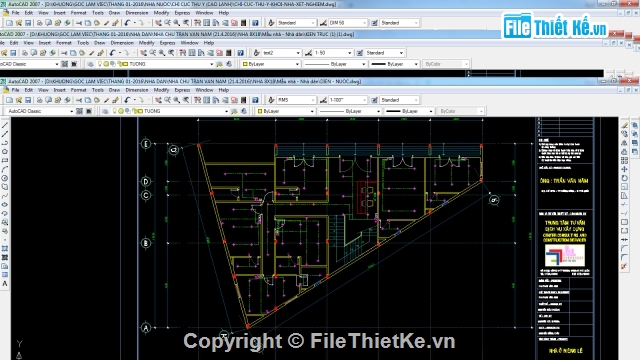This screenshot has height=360, width=640.
Task: Open Modify menu in DIEN-NUOC window
Action: pos(161,90)
